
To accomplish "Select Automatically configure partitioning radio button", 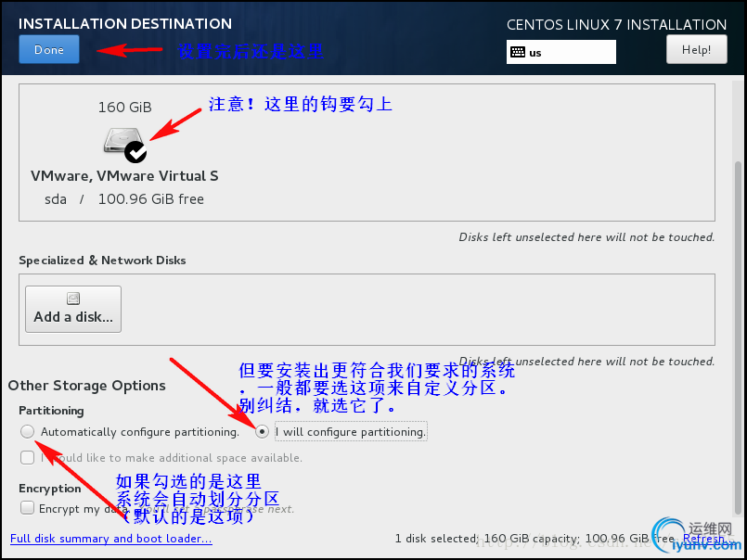I will [x=28, y=431].
